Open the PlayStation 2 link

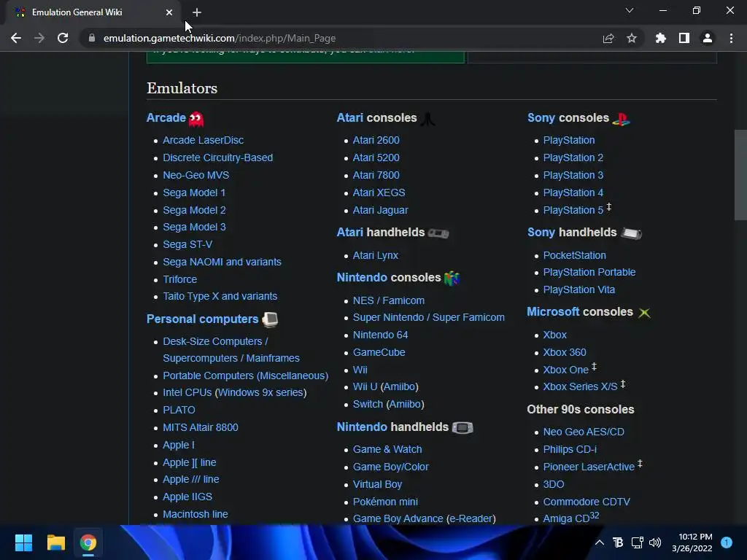point(573,157)
